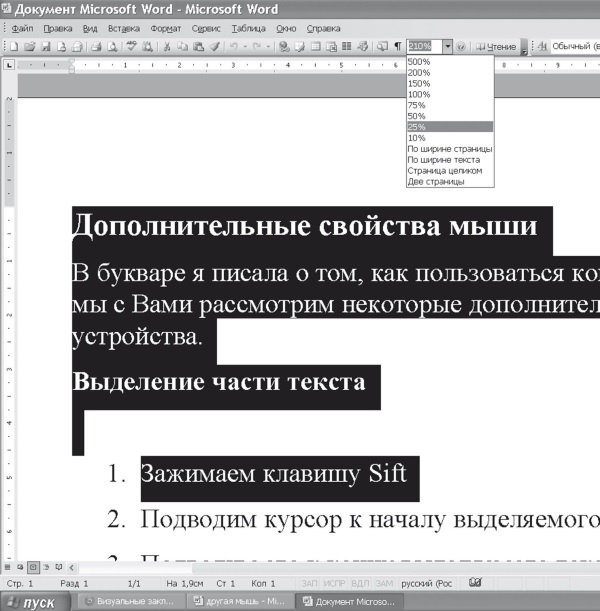This screenshot has width=600, height=611.
Task: Toggle ЗАП macro recording in status bar
Action: 309,583
